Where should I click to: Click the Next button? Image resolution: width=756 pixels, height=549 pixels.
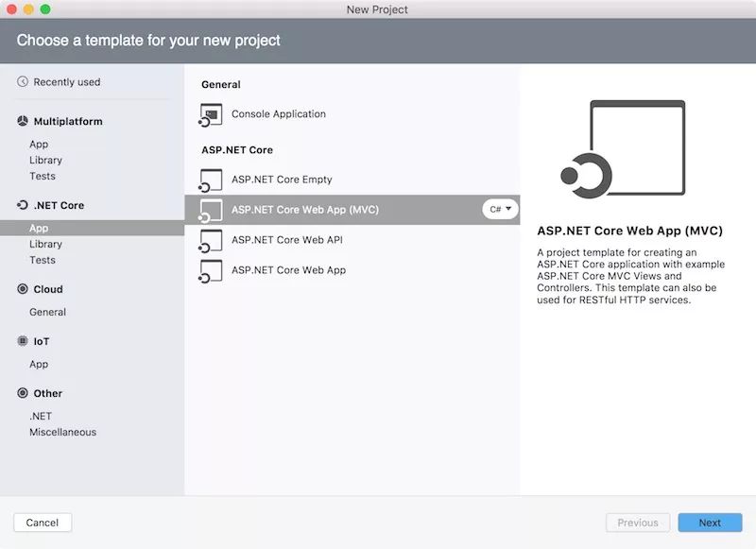(710, 523)
